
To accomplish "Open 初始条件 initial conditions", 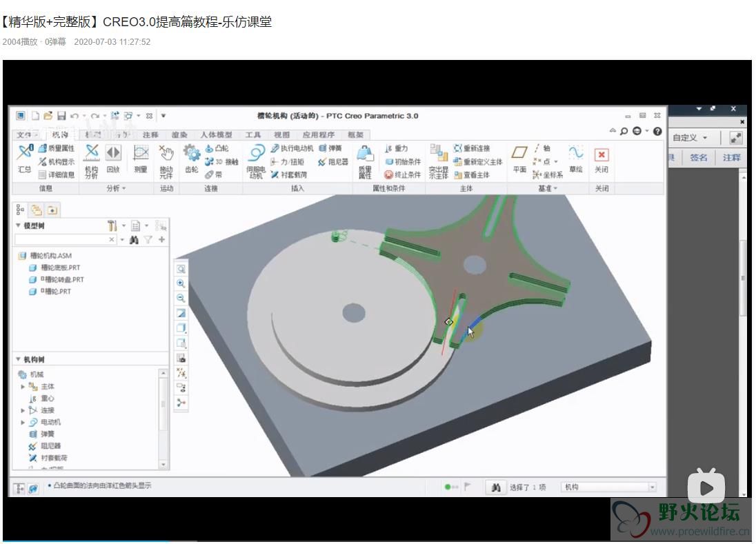I will (x=403, y=161).
